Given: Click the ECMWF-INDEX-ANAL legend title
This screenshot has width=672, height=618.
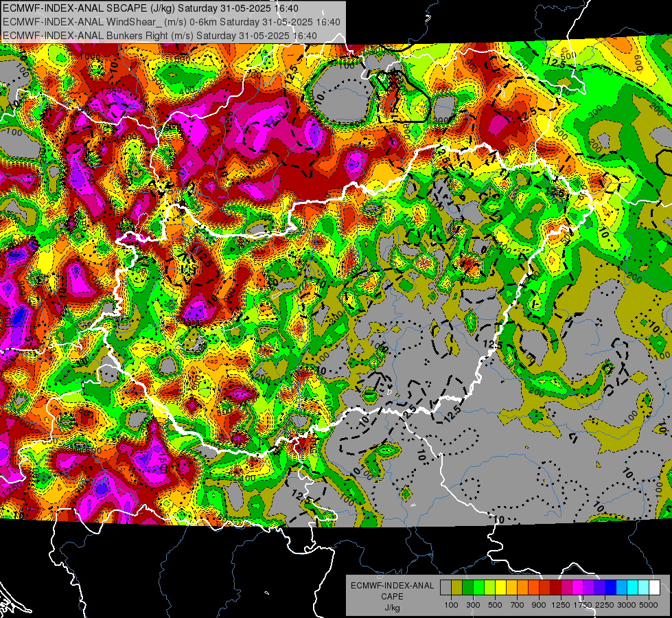Looking at the screenshot, I should coord(393,586).
